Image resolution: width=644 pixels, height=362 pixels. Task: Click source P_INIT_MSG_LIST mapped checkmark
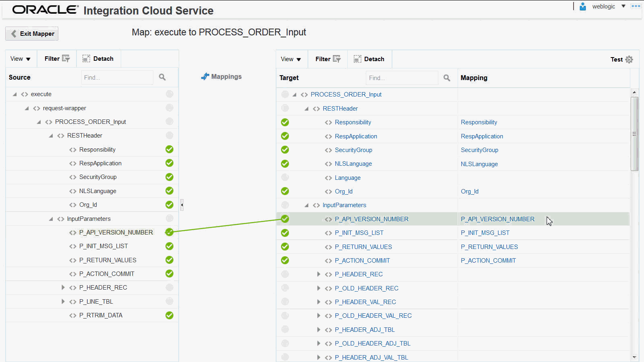click(169, 246)
